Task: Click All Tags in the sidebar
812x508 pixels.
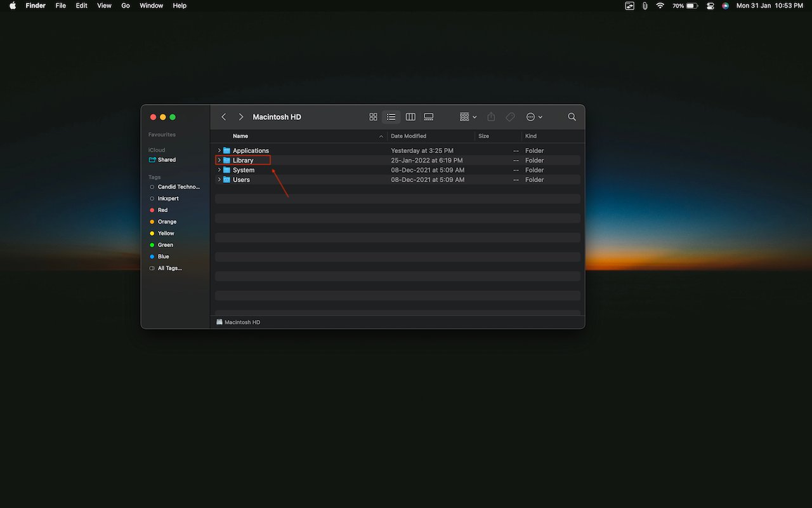Action: (169, 268)
